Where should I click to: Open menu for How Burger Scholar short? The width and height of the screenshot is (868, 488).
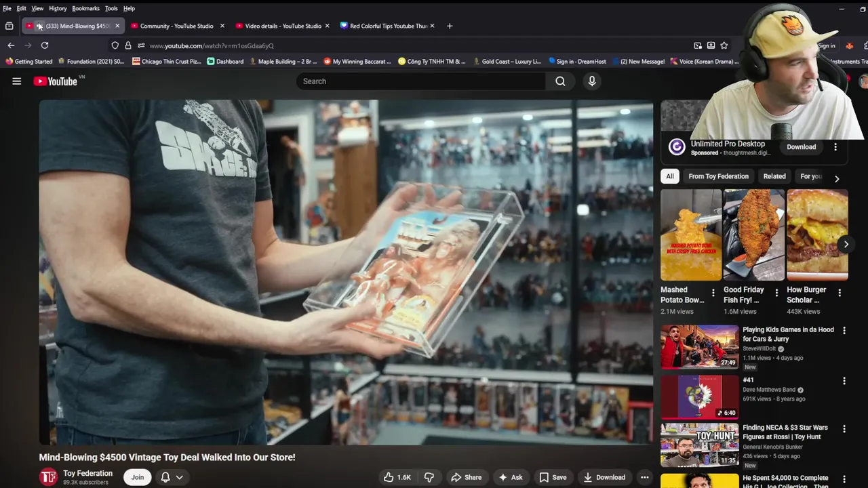[x=840, y=293]
